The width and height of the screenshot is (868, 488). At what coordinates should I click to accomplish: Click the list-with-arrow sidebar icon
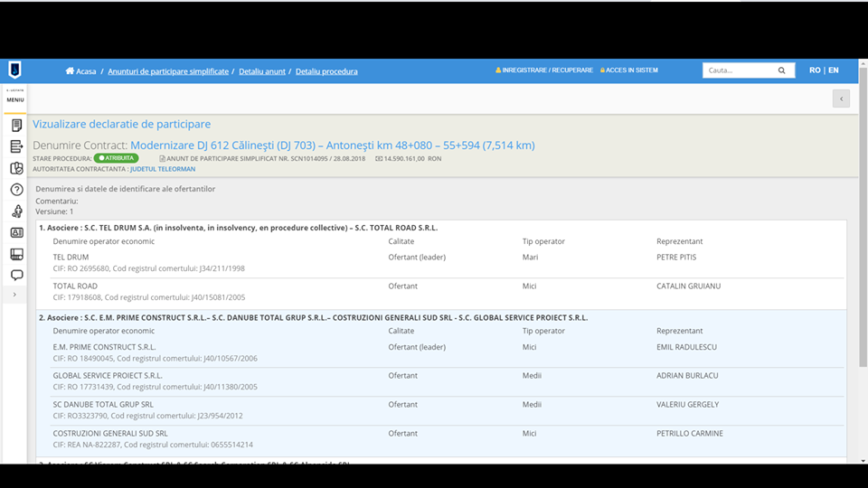point(16,146)
